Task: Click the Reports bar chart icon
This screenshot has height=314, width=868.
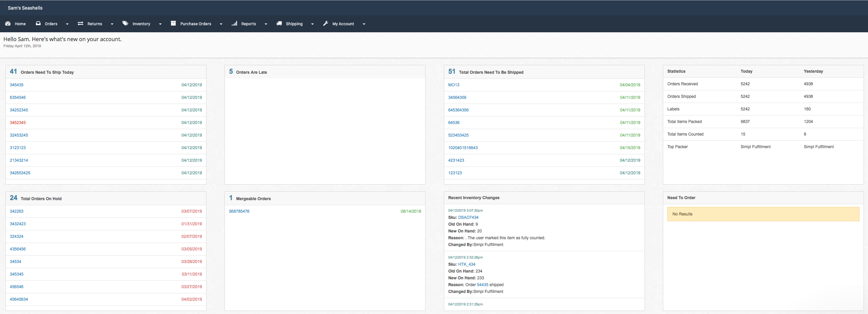Action: point(234,23)
